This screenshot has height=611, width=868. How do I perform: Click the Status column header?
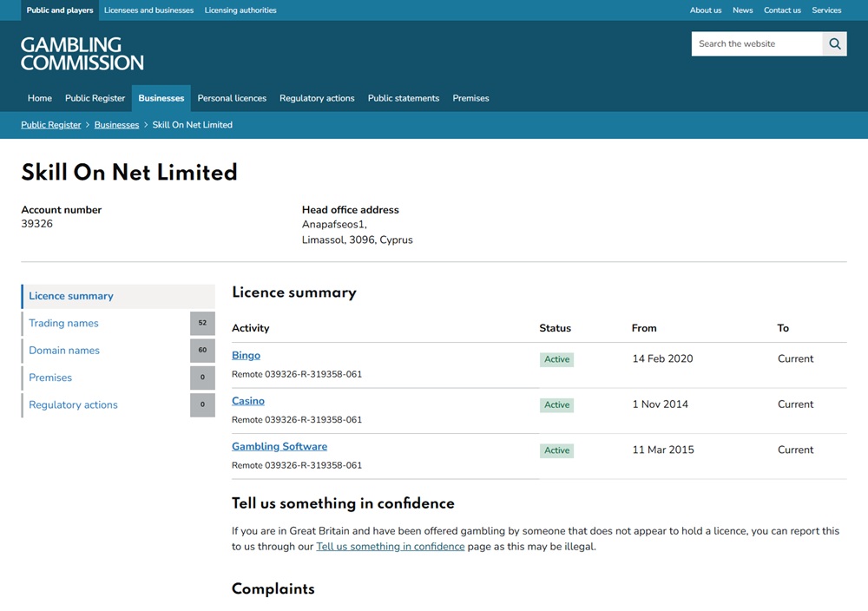pos(556,328)
